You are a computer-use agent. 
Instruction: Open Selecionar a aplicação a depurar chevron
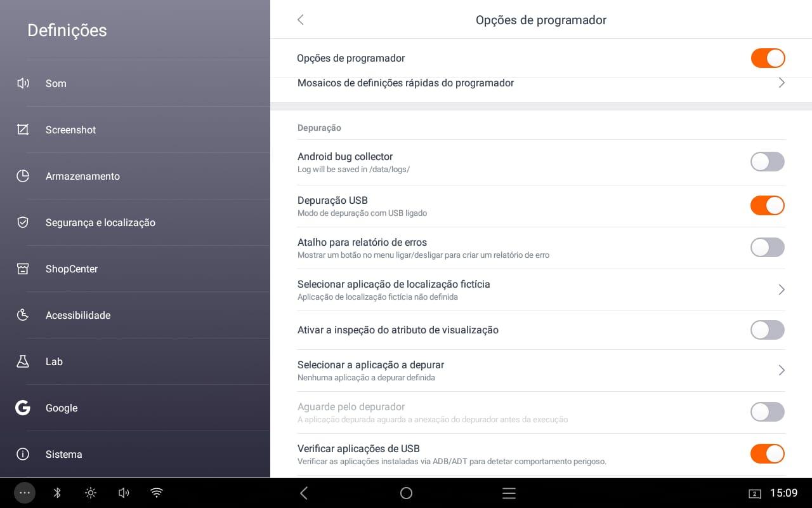click(x=782, y=370)
